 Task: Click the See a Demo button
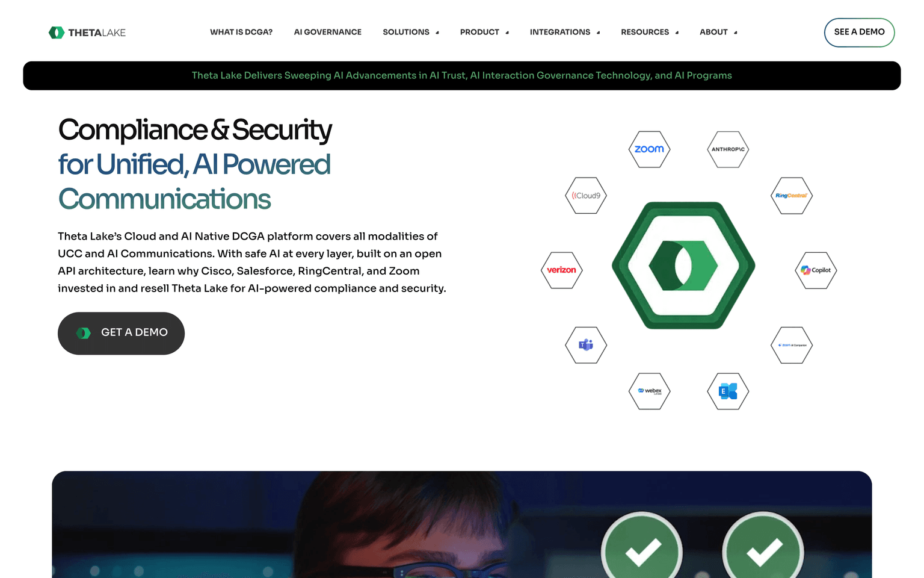coord(859,32)
